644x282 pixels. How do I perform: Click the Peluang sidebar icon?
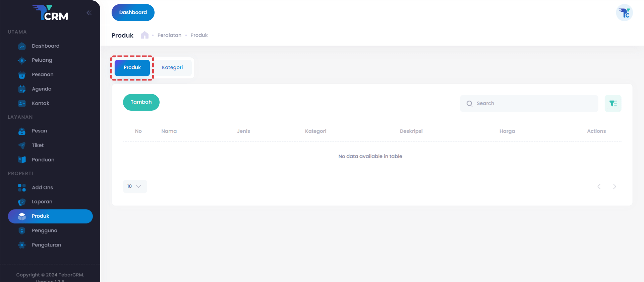tap(22, 60)
